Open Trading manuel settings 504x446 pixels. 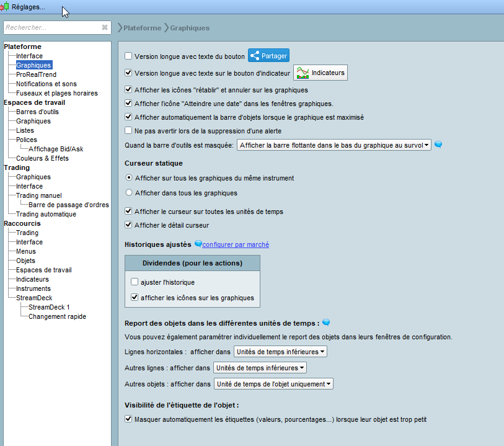(x=39, y=196)
